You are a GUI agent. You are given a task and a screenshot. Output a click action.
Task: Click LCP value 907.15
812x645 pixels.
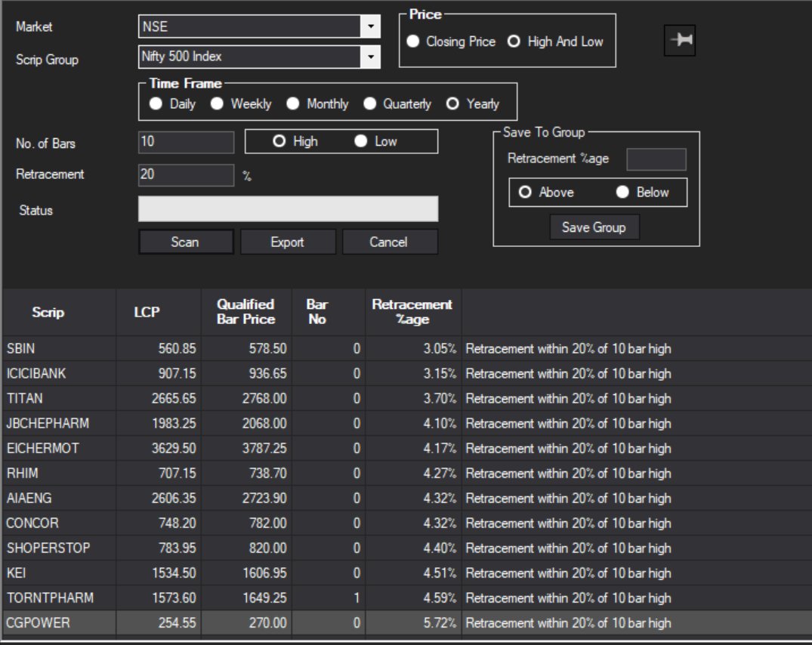(177, 373)
